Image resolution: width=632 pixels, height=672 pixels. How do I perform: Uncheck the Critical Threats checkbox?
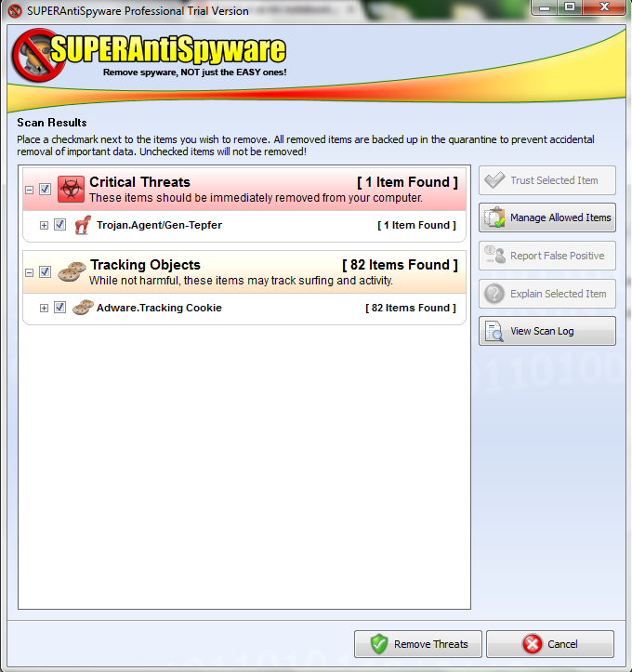(45, 189)
